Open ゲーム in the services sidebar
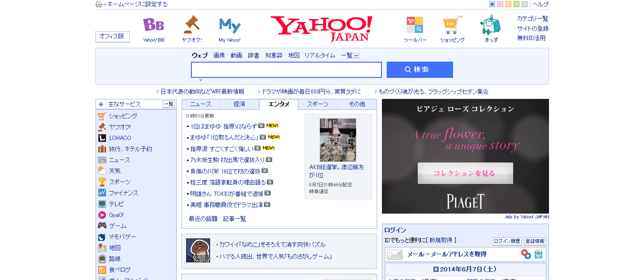Viewport: 644px width, 280px height. pos(117,226)
